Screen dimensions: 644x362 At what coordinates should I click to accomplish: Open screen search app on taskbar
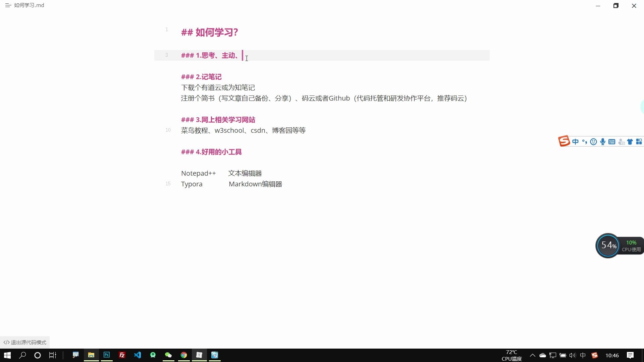(76, 355)
